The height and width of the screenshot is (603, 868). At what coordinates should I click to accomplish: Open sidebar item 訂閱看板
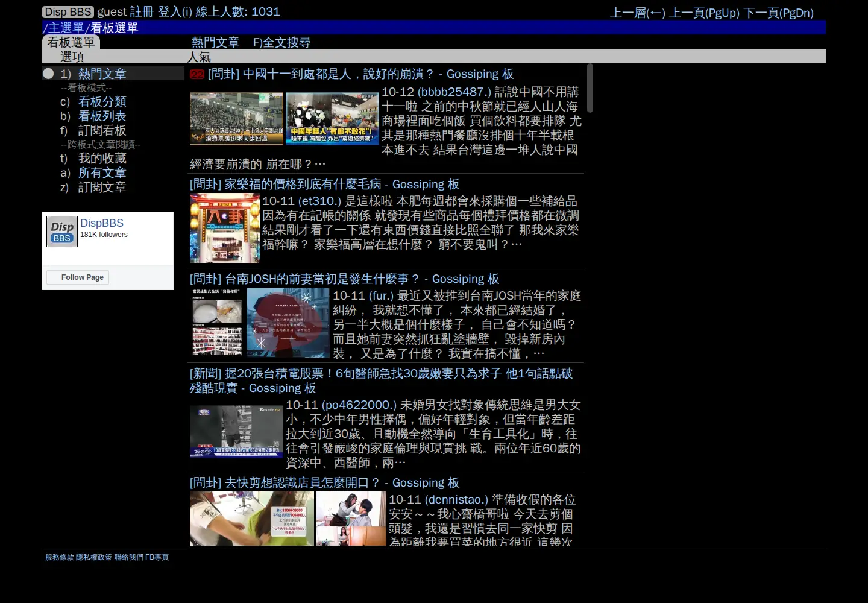[102, 130]
